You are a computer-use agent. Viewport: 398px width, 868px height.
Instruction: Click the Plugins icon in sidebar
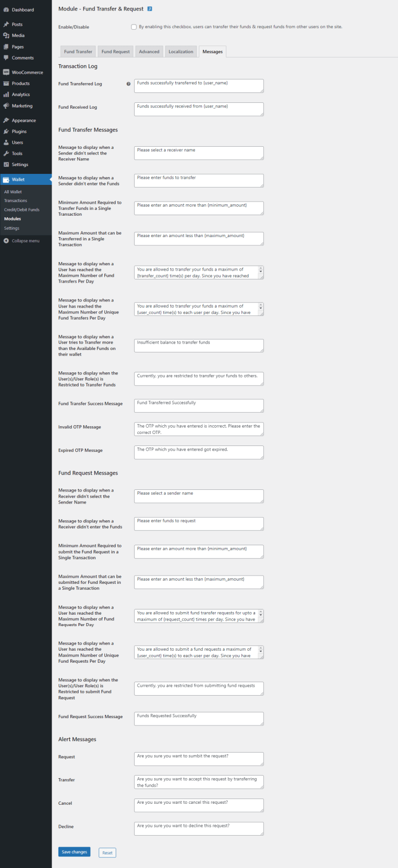tap(6, 132)
